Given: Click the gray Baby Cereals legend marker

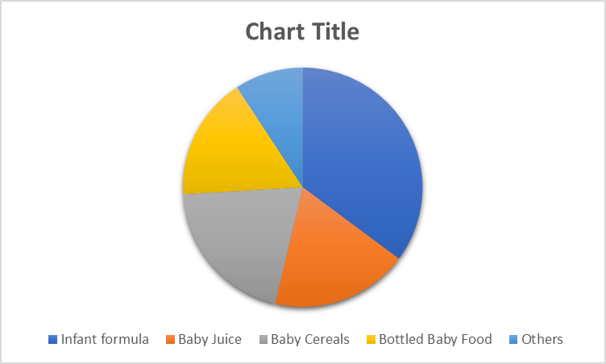Looking at the screenshot, I should [x=263, y=340].
